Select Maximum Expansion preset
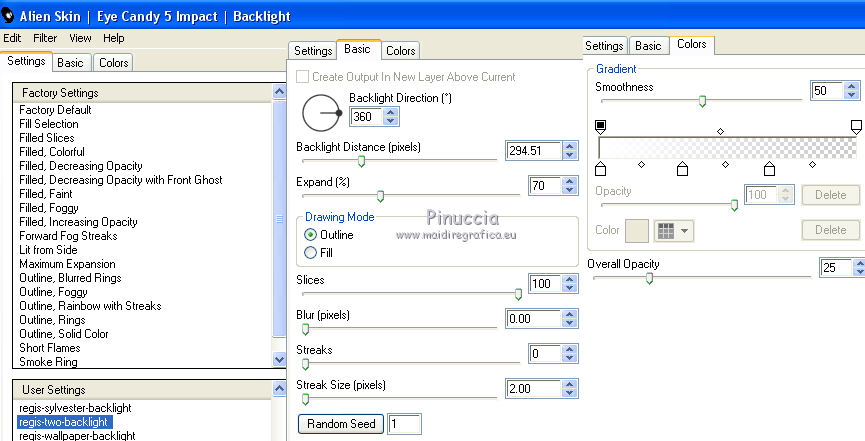865x441 pixels. pos(67,264)
